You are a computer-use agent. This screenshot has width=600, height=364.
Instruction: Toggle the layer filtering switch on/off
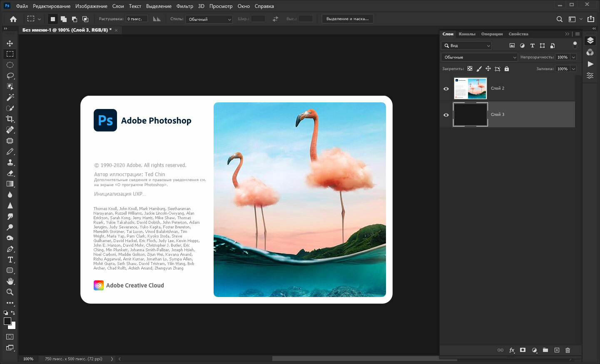tap(575, 45)
